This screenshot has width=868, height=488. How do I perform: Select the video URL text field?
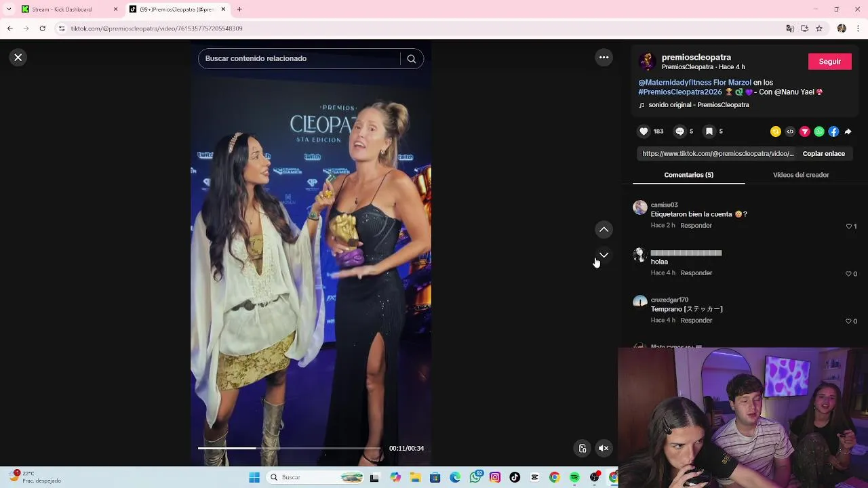pos(717,154)
